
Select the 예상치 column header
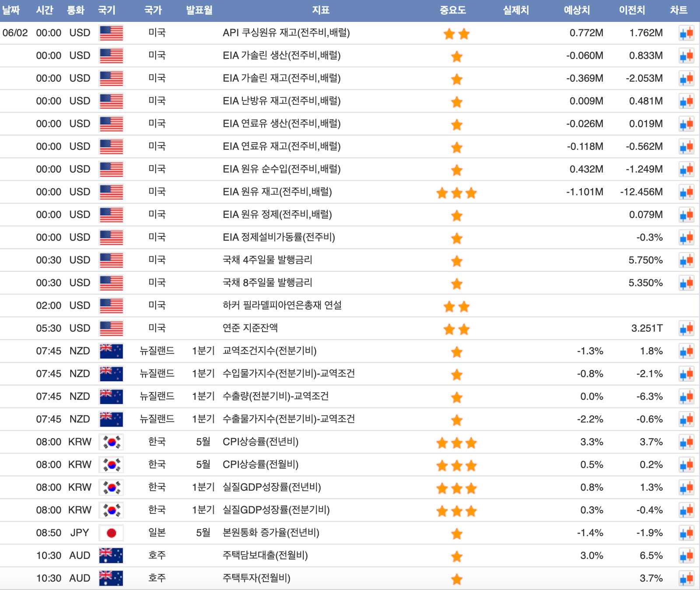[x=576, y=10]
